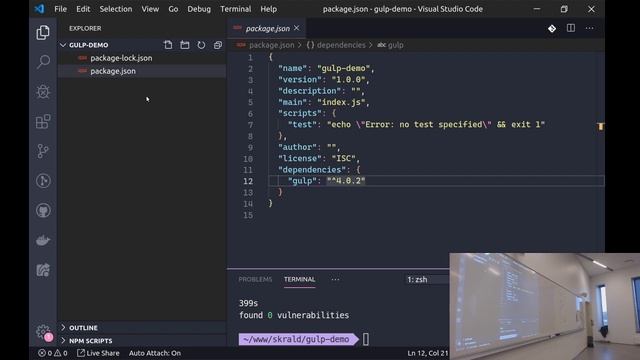Open the Go menu

173,9
